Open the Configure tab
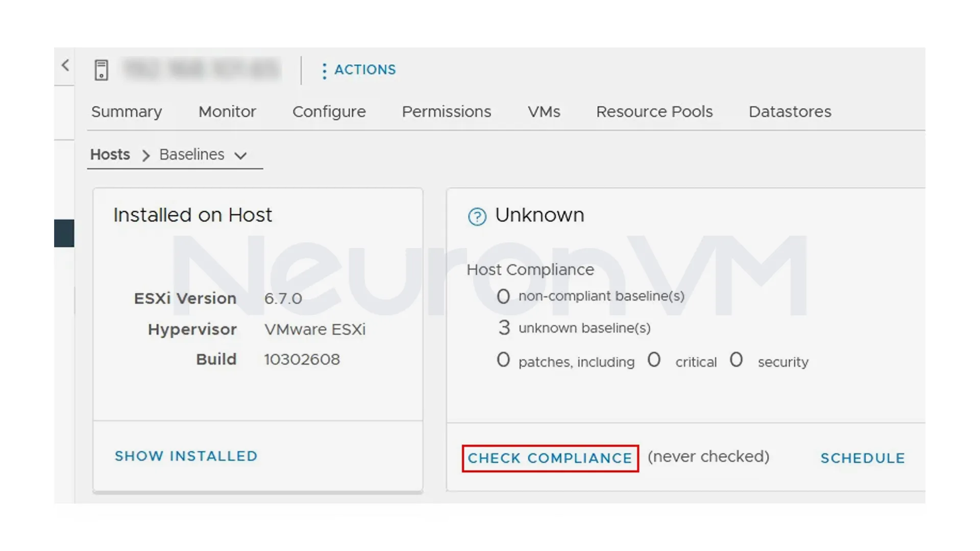 point(329,112)
